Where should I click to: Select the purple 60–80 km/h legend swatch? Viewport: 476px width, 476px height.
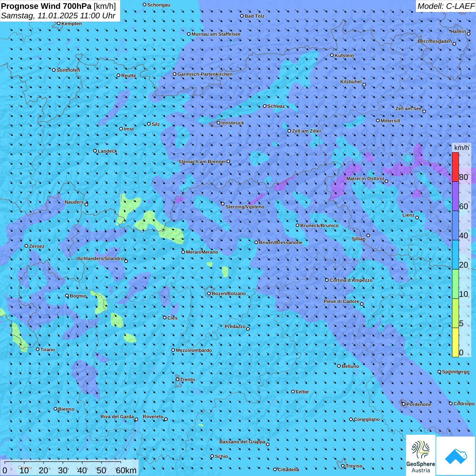[455, 196]
